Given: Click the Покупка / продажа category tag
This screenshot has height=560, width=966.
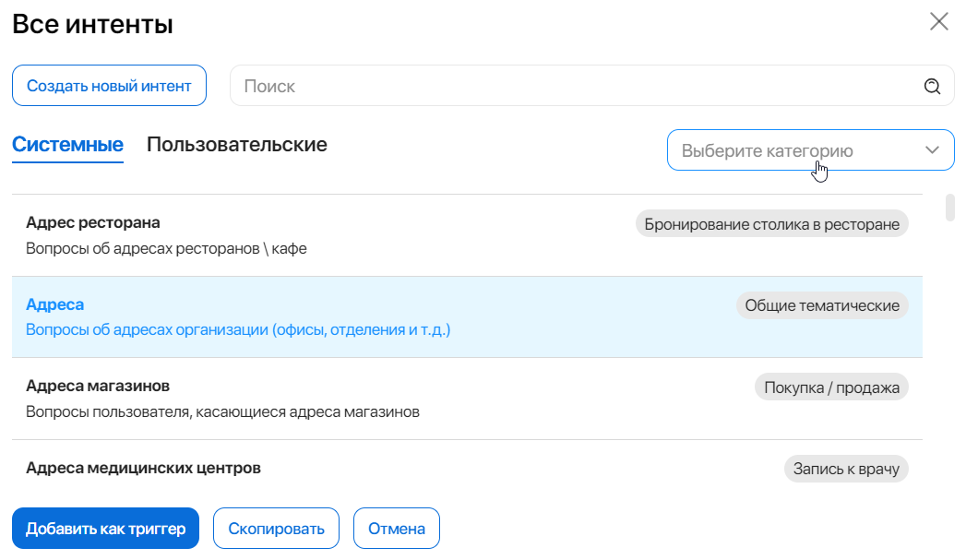Looking at the screenshot, I should coord(830,387).
